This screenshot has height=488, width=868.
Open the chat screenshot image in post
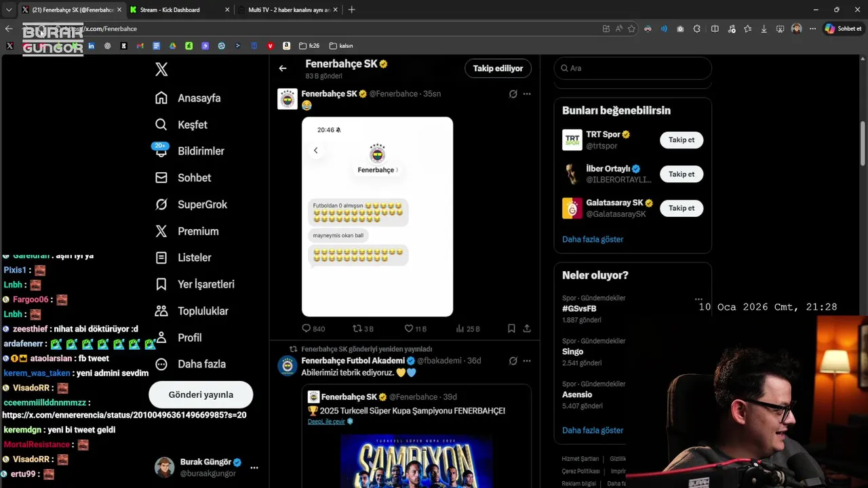pos(377,217)
